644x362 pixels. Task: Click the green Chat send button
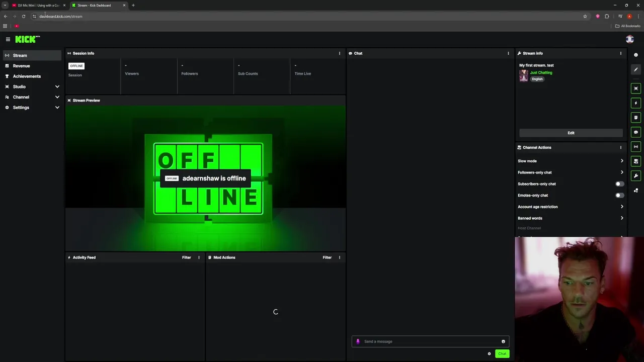(502, 354)
